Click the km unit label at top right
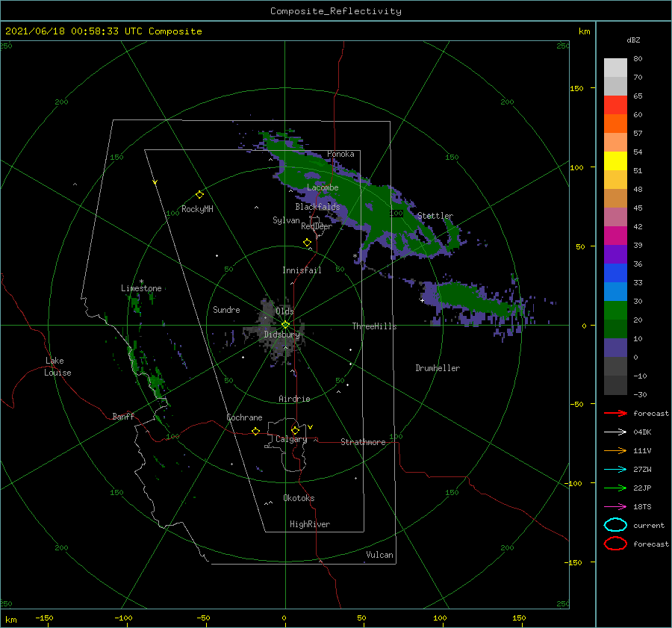Image resolution: width=672 pixels, height=628 pixels. point(584,31)
